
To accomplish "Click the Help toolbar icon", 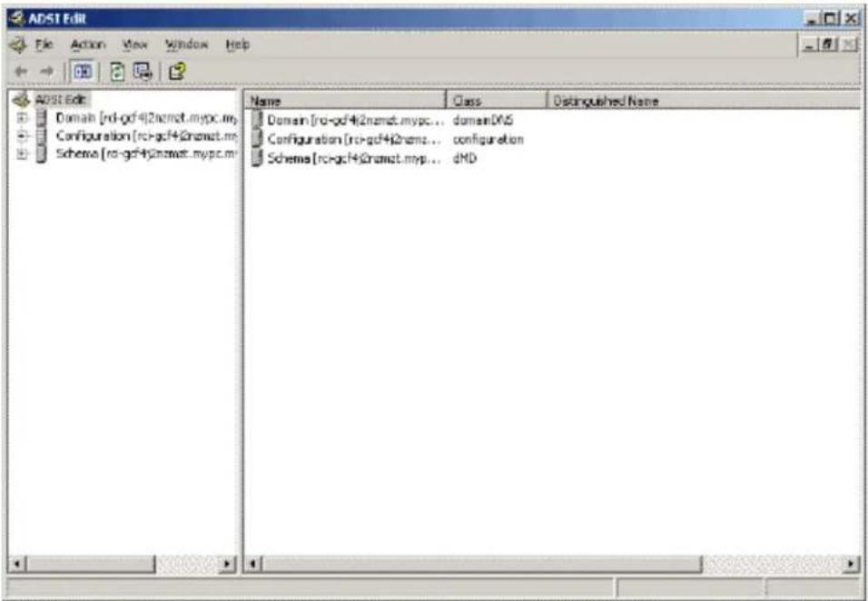I will click(x=176, y=72).
